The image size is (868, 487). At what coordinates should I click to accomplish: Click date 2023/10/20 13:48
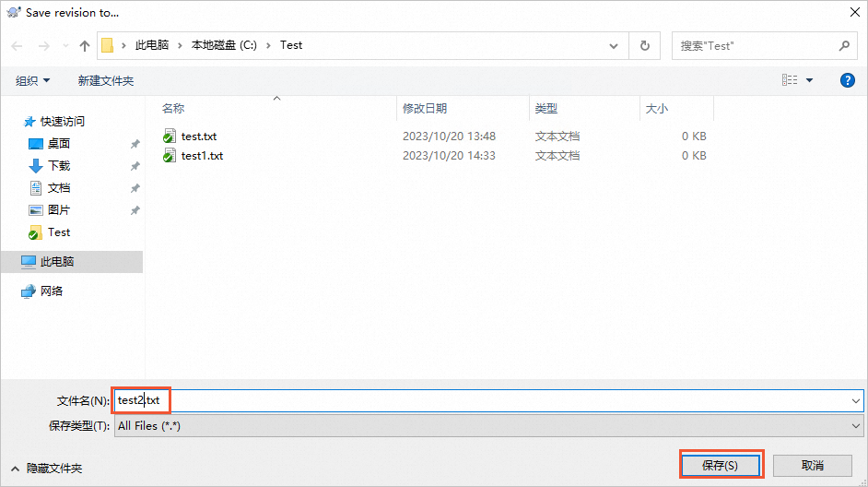(449, 137)
